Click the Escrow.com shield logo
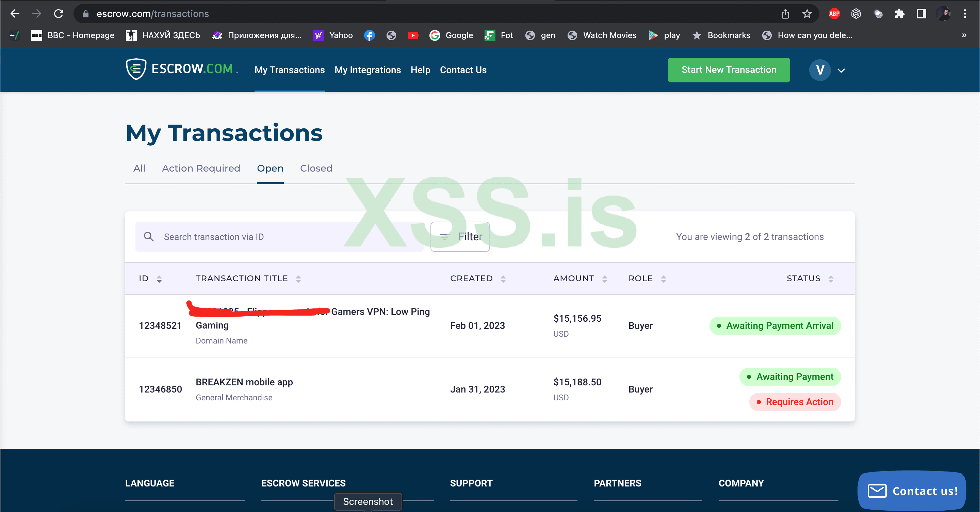 136,69
